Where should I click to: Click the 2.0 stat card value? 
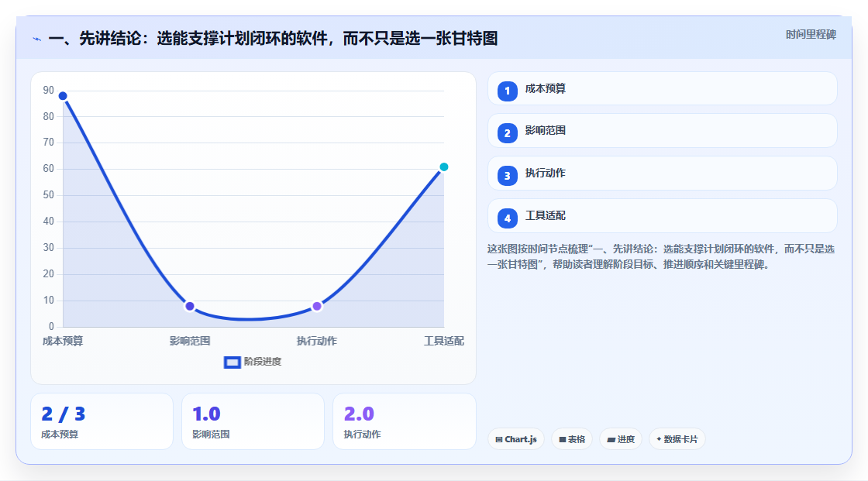point(360,414)
